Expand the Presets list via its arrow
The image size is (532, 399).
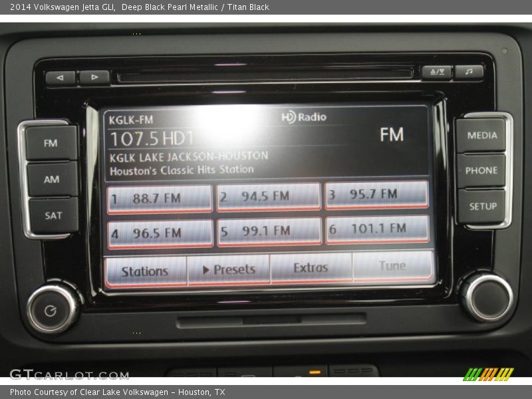pos(207,267)
